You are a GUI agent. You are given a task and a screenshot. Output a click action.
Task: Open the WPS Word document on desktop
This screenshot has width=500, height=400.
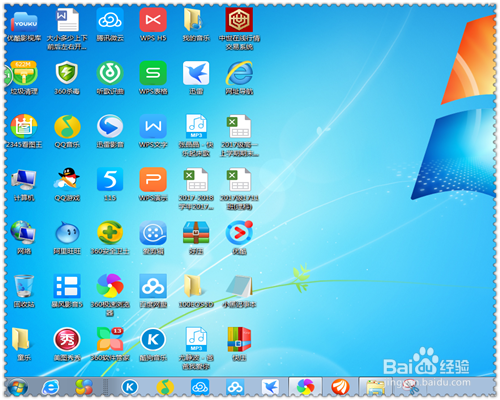67,21
